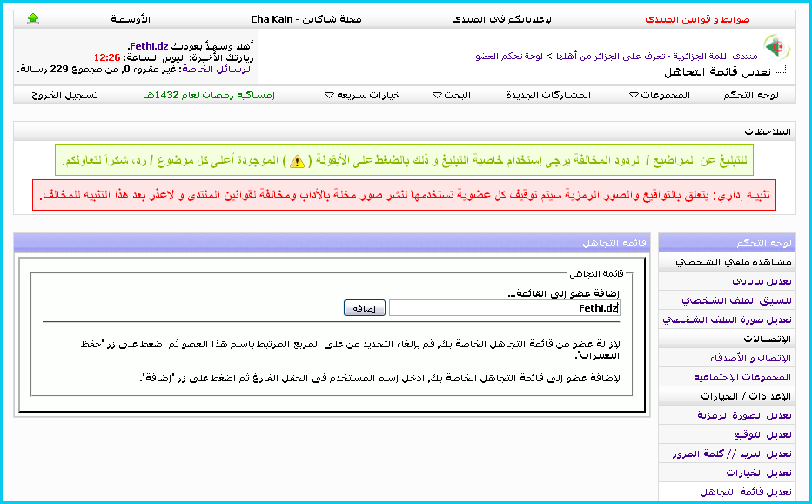
Task: Click تسجيل الخروج to log out
Action: (64, 95)
